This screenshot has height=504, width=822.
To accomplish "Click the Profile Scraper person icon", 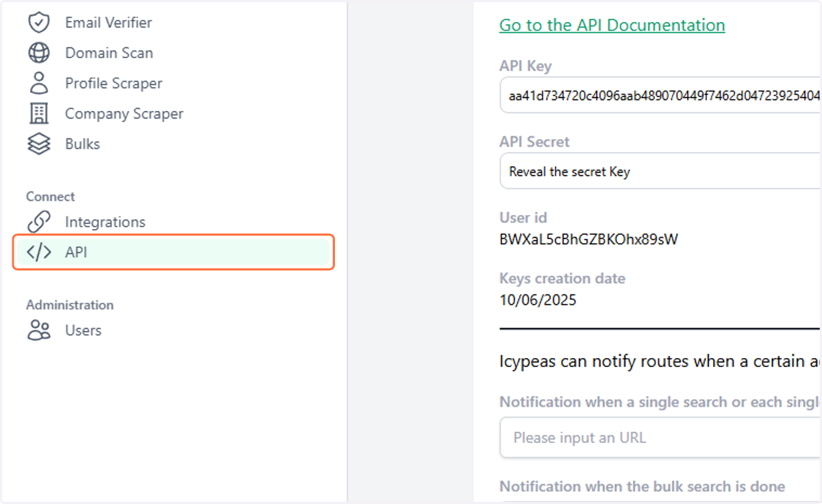I will point(38,83).
